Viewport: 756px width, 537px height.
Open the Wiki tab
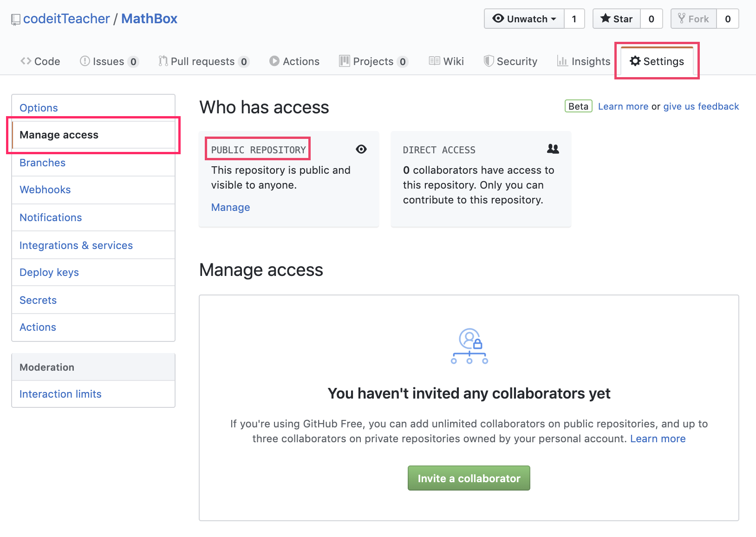pos(446,61)
